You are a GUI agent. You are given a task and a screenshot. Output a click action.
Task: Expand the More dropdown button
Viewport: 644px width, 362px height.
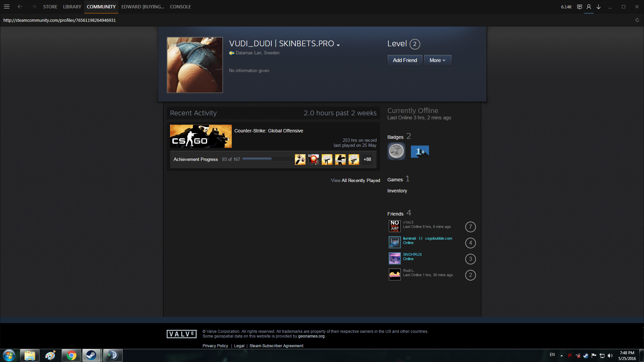coord(437,60)
